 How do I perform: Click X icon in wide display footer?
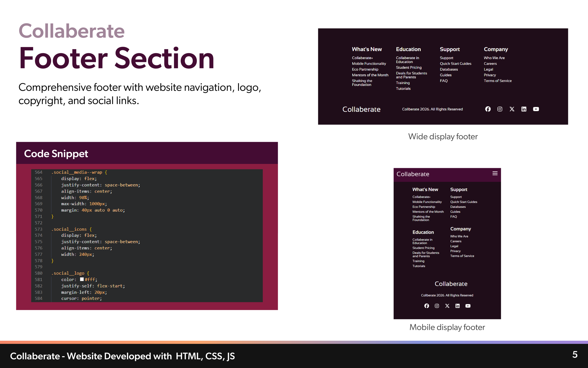[x=512, y=109]
